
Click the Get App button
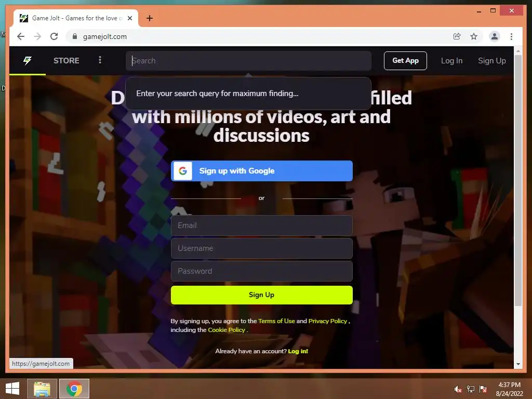pyautogui.click(x=405, y=61)
